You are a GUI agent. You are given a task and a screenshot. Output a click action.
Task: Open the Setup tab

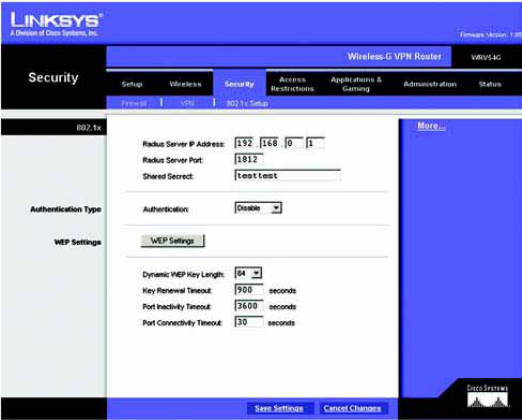[132, 84]
